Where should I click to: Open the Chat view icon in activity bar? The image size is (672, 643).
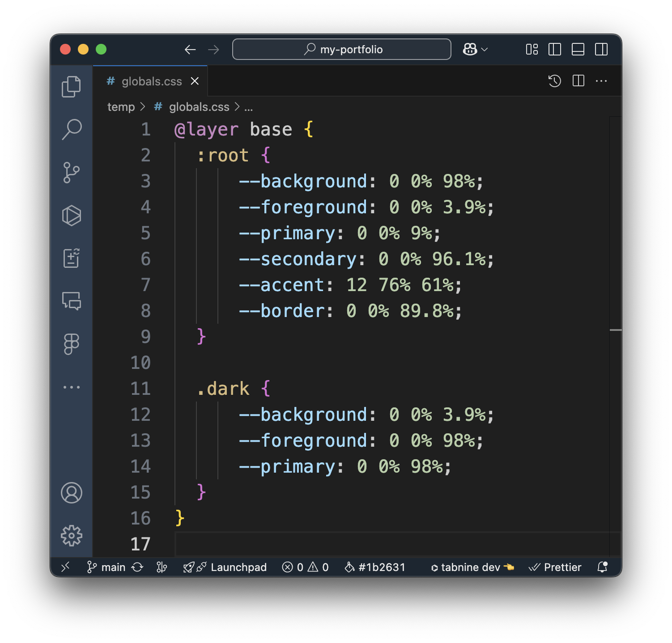(x=71, y=301)
